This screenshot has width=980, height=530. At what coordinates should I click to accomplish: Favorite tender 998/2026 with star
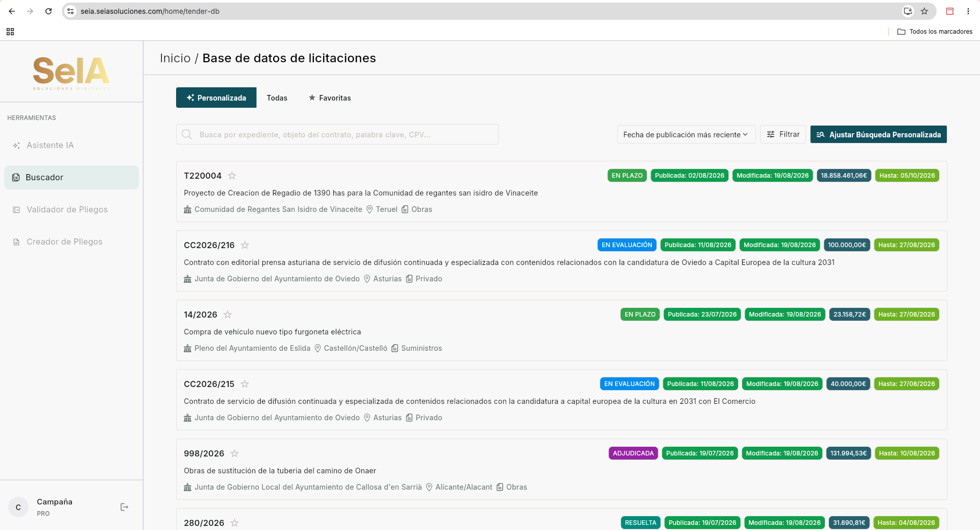[234, 453]
